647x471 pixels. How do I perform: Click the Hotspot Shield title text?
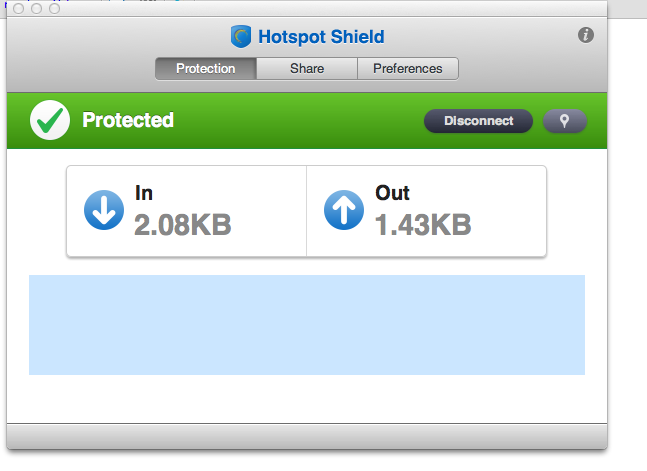tap(321, 38)
